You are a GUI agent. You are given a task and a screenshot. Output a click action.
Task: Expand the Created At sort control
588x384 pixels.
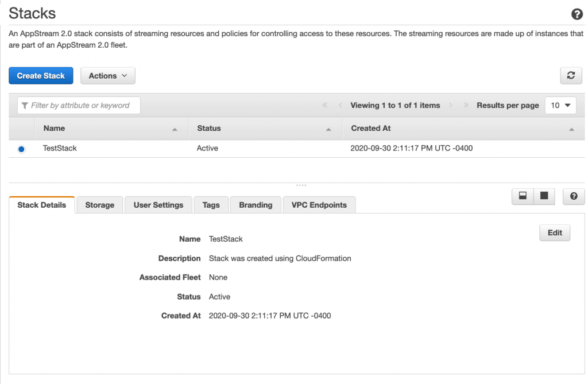tap(571, 130)
